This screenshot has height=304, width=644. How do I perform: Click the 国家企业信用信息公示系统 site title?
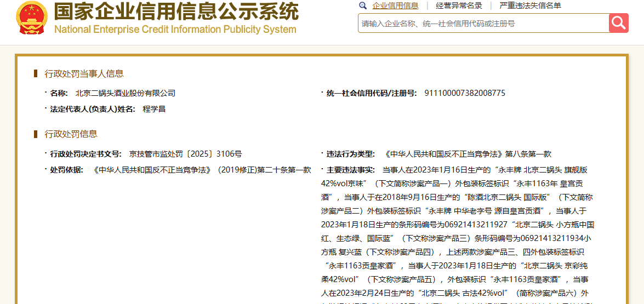click(176, 12)
